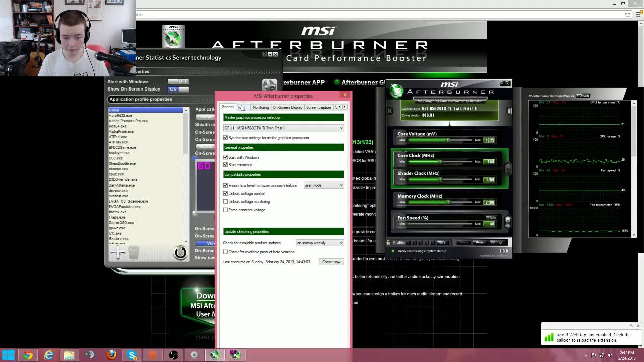This screenshot has height=362, width=644.
Task: Click the Windows Start button
Action: [x=8, y=355]
